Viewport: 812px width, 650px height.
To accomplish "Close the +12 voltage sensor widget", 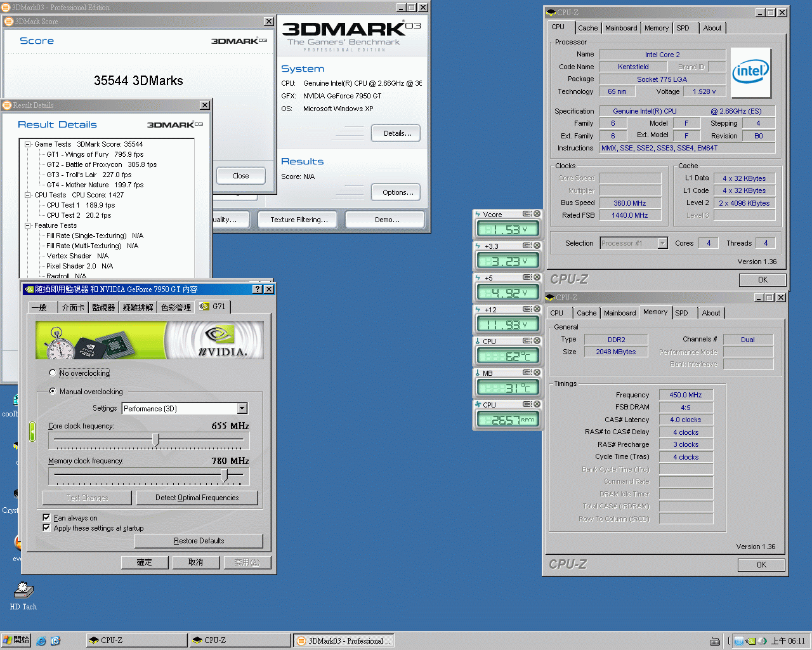I will tap(537, 309).
